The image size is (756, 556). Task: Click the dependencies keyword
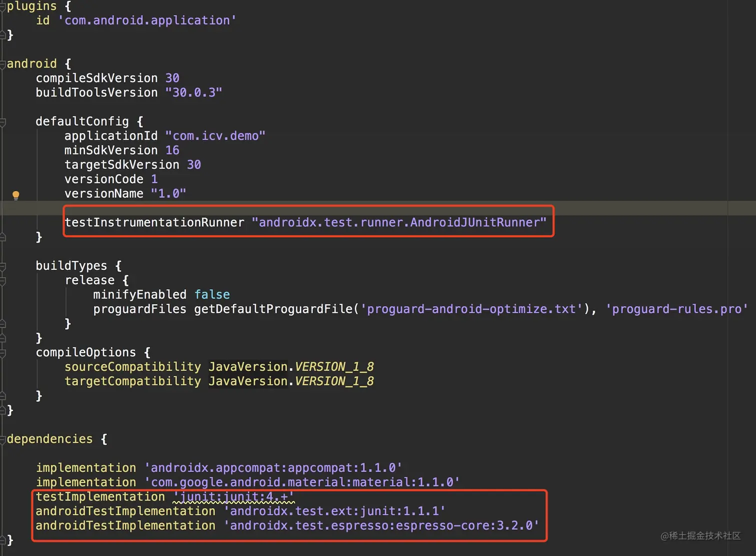[49, 439]
